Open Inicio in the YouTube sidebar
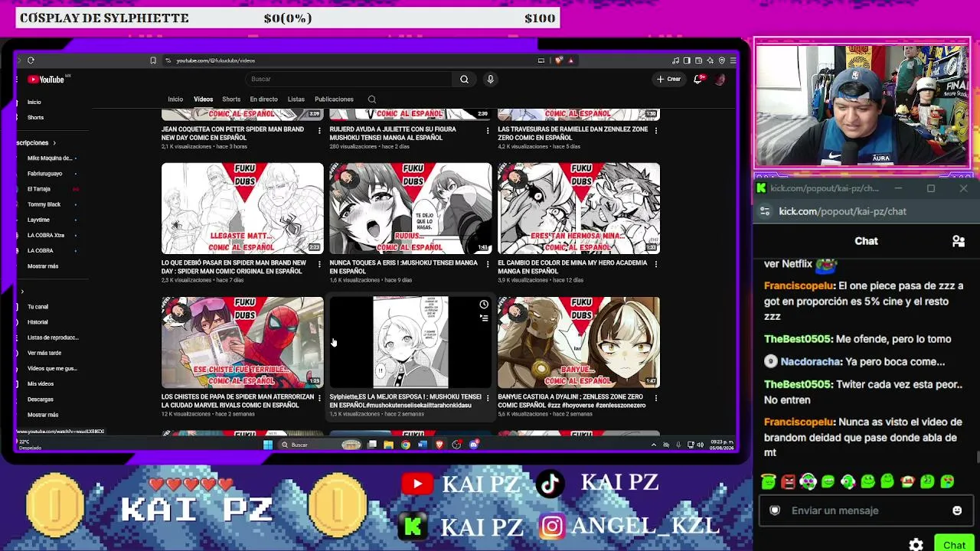 34,102
